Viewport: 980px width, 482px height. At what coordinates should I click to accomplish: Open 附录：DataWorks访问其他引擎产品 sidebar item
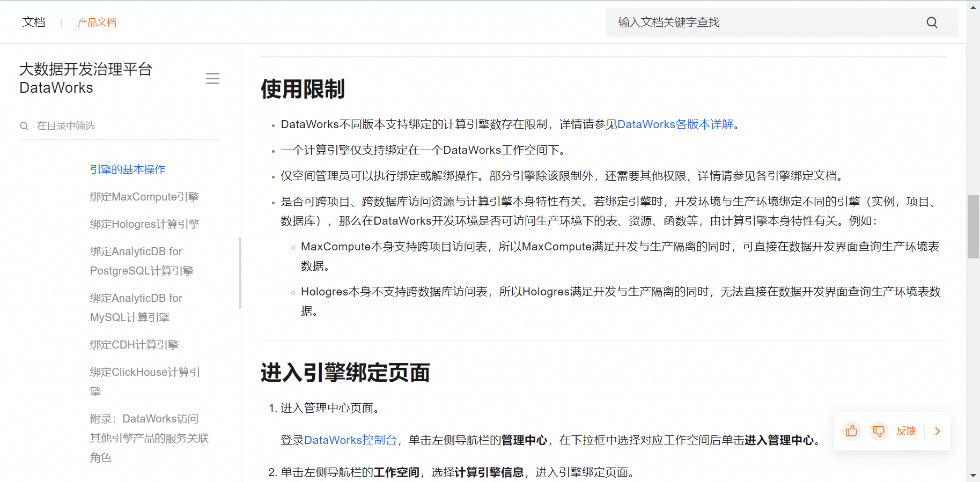tap(149, 438)
